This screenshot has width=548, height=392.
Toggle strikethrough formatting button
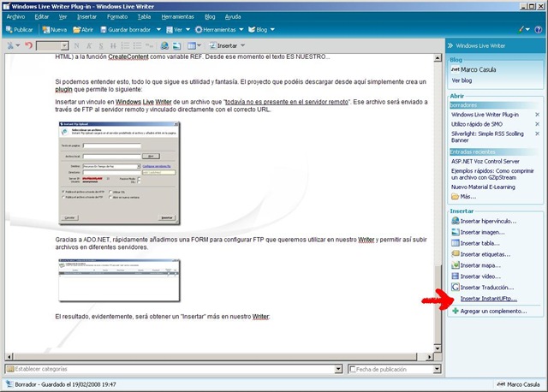[x=113, y=45]
